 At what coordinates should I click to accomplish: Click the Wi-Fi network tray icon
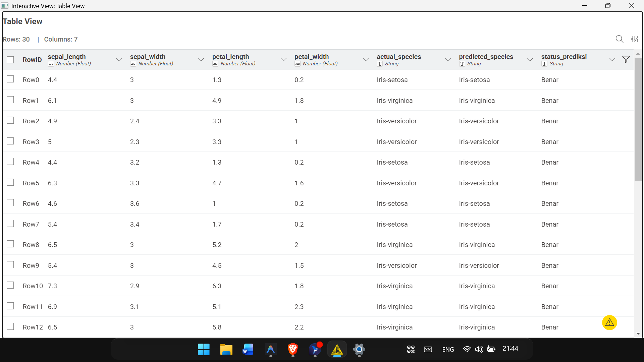pos(467,349)
